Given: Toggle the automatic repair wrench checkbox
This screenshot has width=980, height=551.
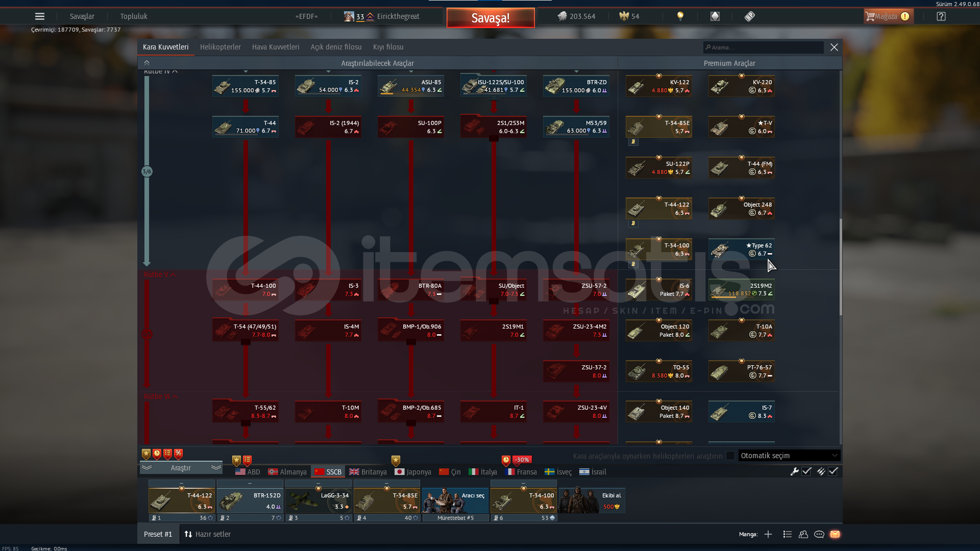Looking at the screenshot, I should click(806, 471).
